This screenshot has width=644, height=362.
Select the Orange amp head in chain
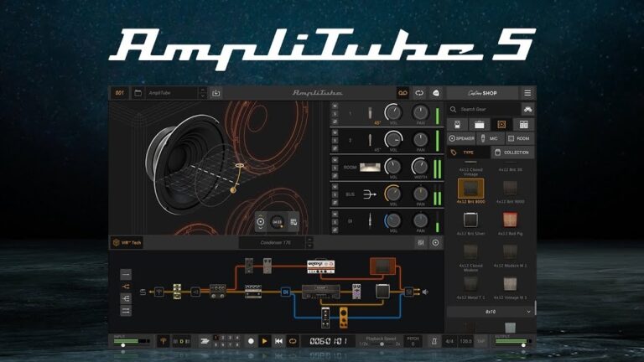pos(321,266)
